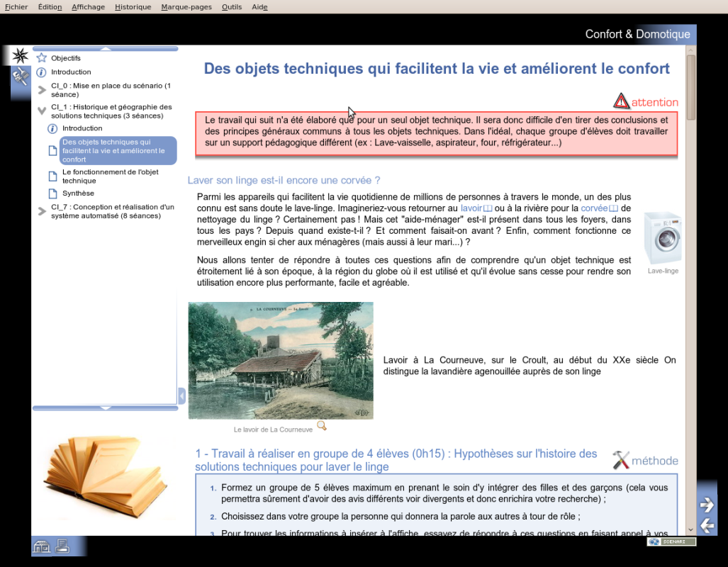Select the CI_0 Mise en place du scénario entry
728x567 pixels.
(111, 90)
